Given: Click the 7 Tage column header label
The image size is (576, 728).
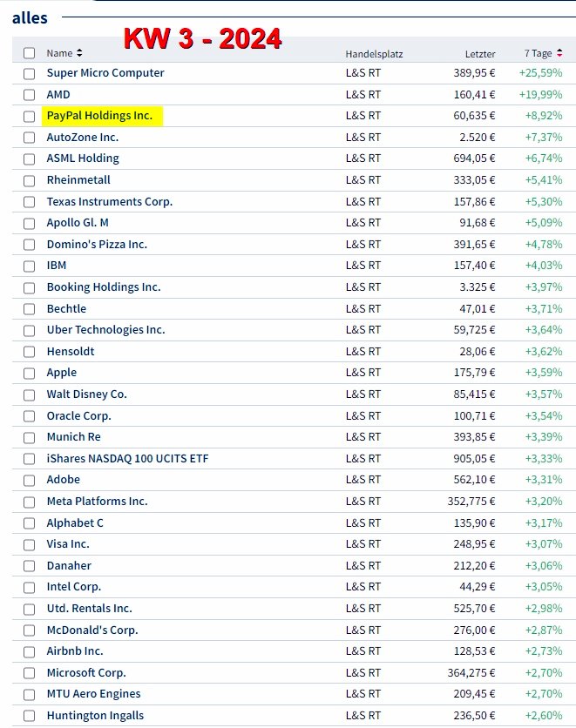Looking at the screenshot, I should coord(538,54).
